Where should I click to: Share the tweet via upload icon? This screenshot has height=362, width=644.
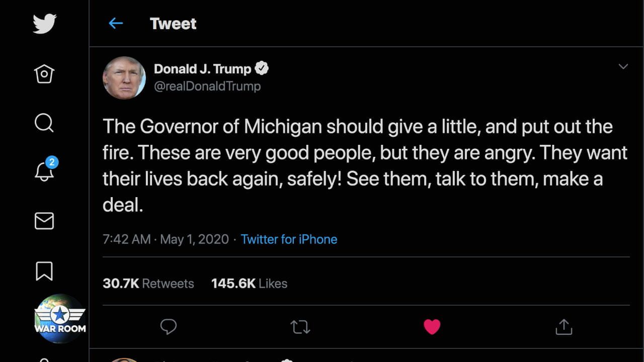pyautogui.click(x=563, y=327)
